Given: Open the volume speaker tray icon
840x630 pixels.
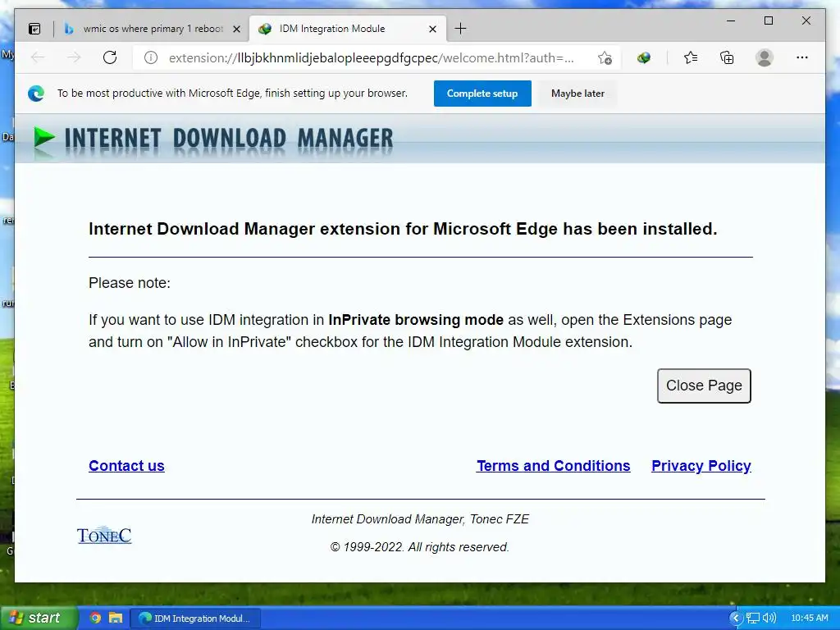Looking at the screenshot, I should pos(769,619).
